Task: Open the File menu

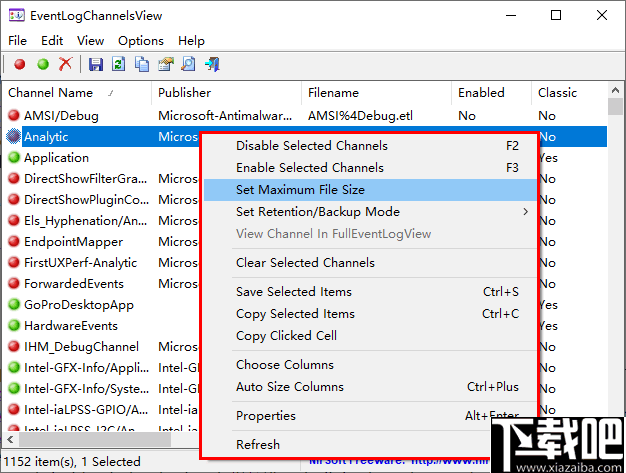Action: coord(17,41)
